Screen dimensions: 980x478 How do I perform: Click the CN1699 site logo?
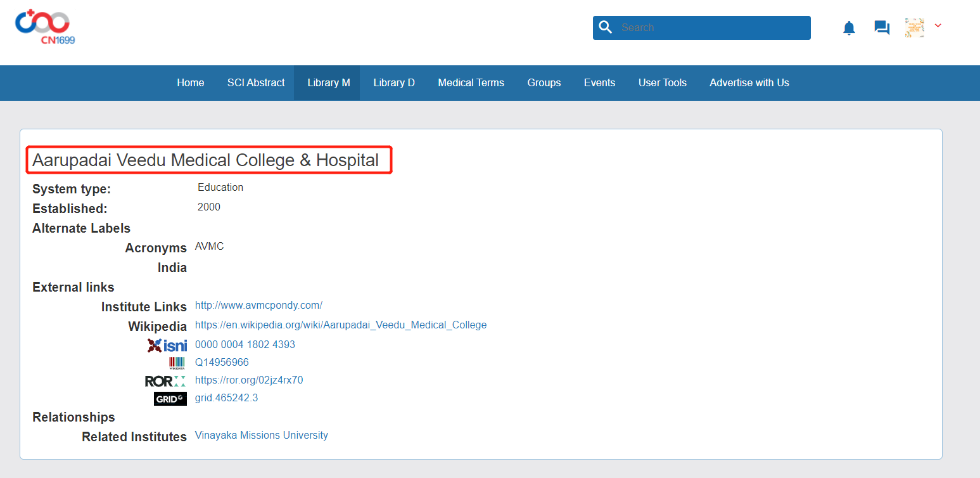click(44, 27)
